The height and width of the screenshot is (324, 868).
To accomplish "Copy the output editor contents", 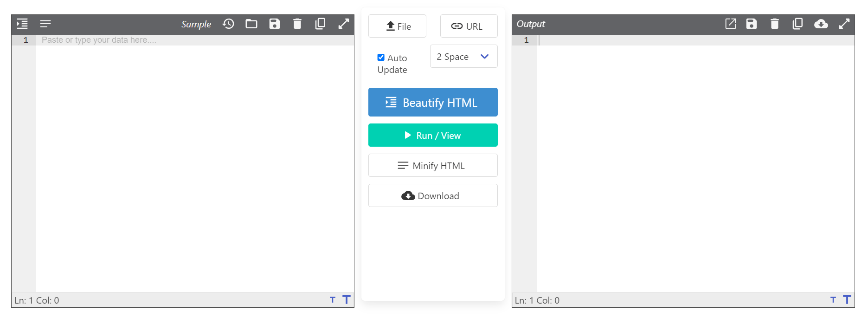I will (797, 24).
